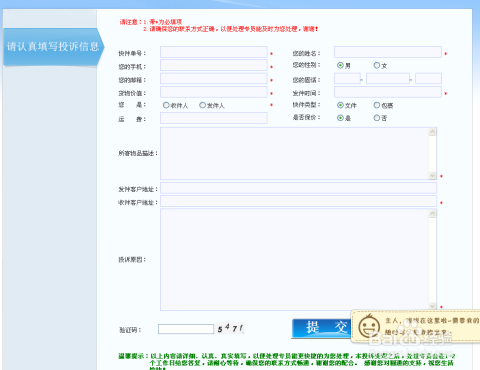Click the smiley face mascot icon

click(369, 327)
